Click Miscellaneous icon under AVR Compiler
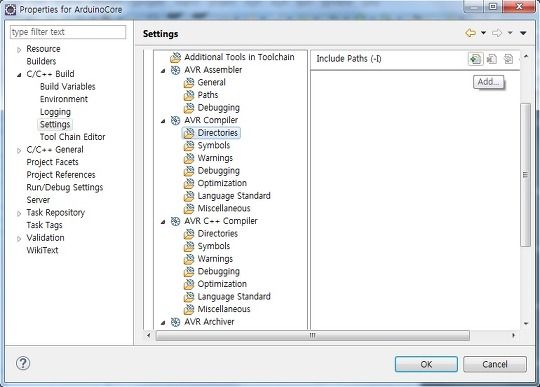Screen dimensions: 540x387 click(189, 209)
